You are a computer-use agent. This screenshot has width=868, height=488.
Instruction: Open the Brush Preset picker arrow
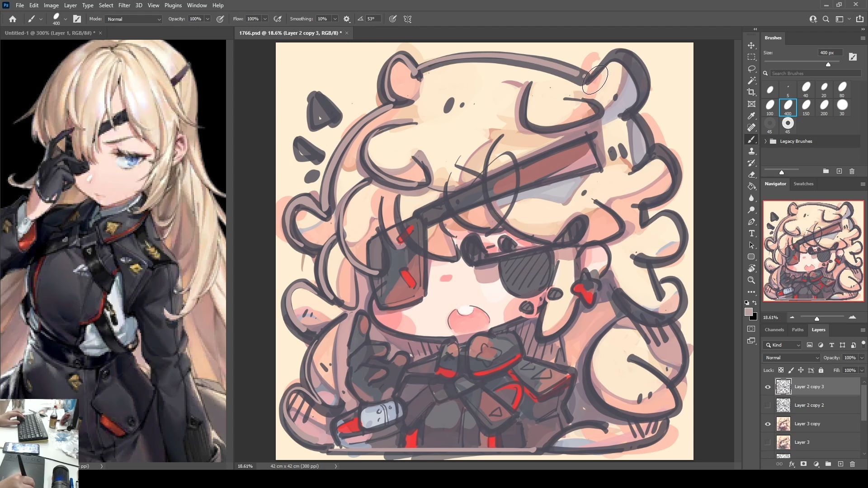coord(66,19)
